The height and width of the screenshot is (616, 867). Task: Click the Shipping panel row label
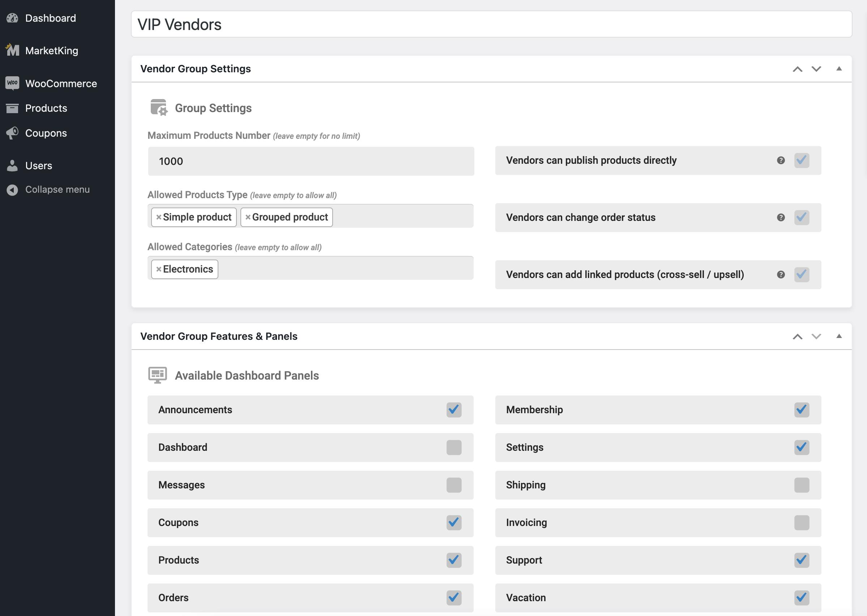pos(526,485)
